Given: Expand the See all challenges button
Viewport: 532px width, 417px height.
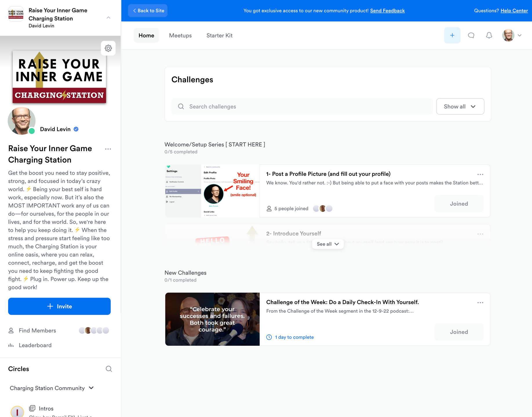Looking at the screenshot, I should [x=328, y=244].
